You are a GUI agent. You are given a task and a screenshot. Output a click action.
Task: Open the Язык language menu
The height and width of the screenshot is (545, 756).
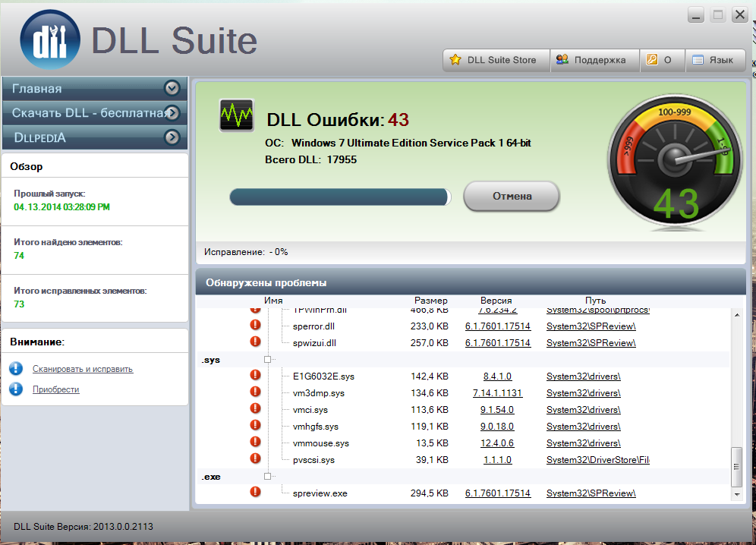click(x=716, y=60)
